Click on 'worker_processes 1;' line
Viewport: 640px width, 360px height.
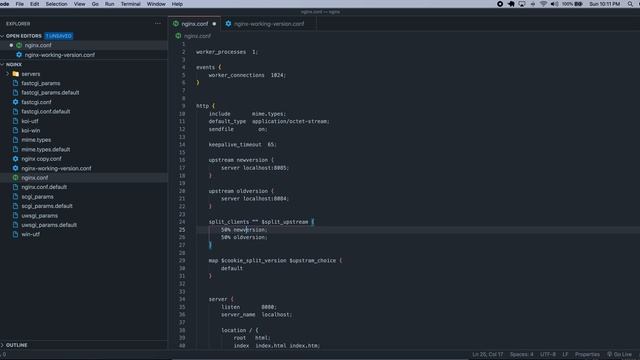pyautogui.click(x=227, y=52)
